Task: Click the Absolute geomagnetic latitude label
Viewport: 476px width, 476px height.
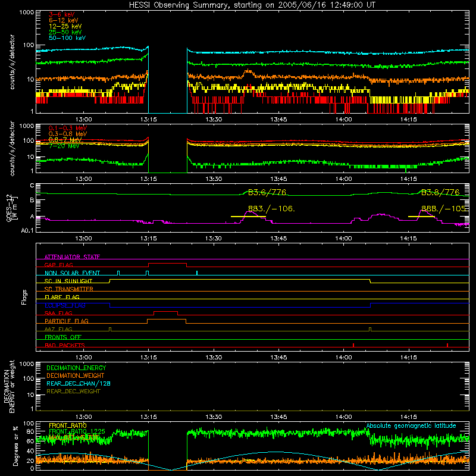Action: point(411,426)
